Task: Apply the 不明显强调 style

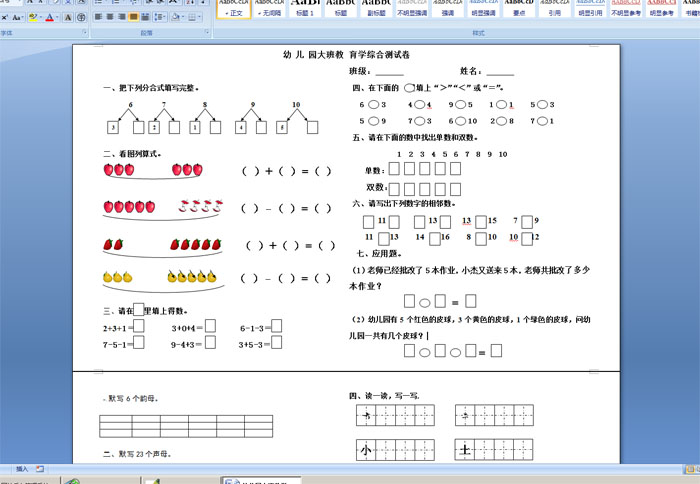Action: [412, 8]
